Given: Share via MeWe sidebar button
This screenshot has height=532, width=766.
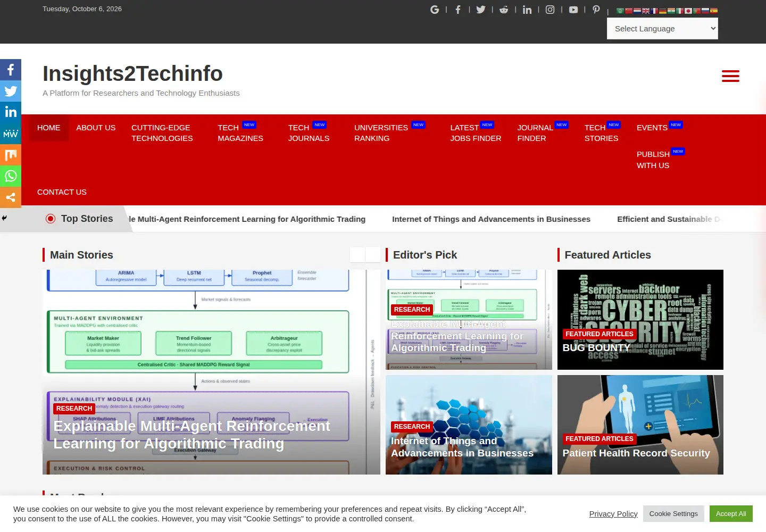Looking at the screenshot, I should (11, 134).
